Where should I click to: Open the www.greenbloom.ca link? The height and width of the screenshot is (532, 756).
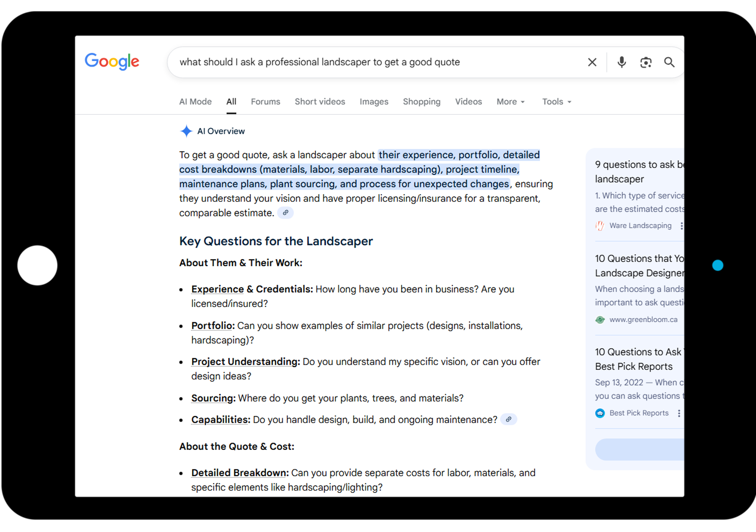point(643,319)
